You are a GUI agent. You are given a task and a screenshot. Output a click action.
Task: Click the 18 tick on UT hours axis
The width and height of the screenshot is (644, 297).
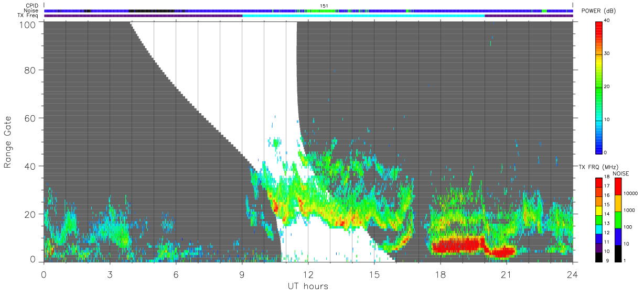[440, 274]
